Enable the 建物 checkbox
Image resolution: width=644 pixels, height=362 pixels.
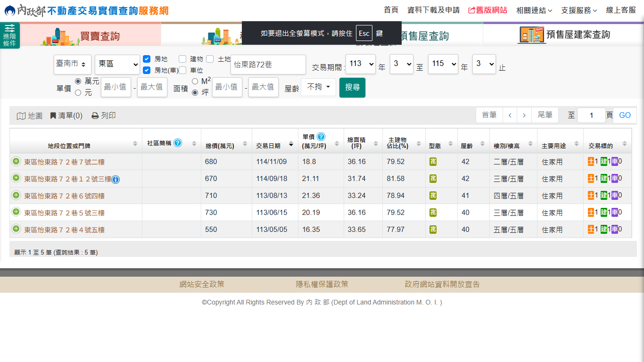click(x=182, y=59)
